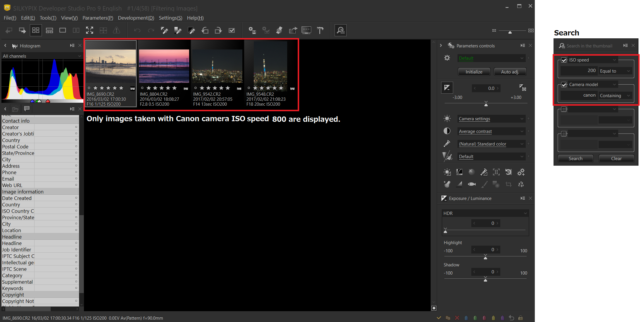Click the color brush icon in parameters
Image resolution: width=644 pixels, height=322 pixels.
click(x=447, y=144)
